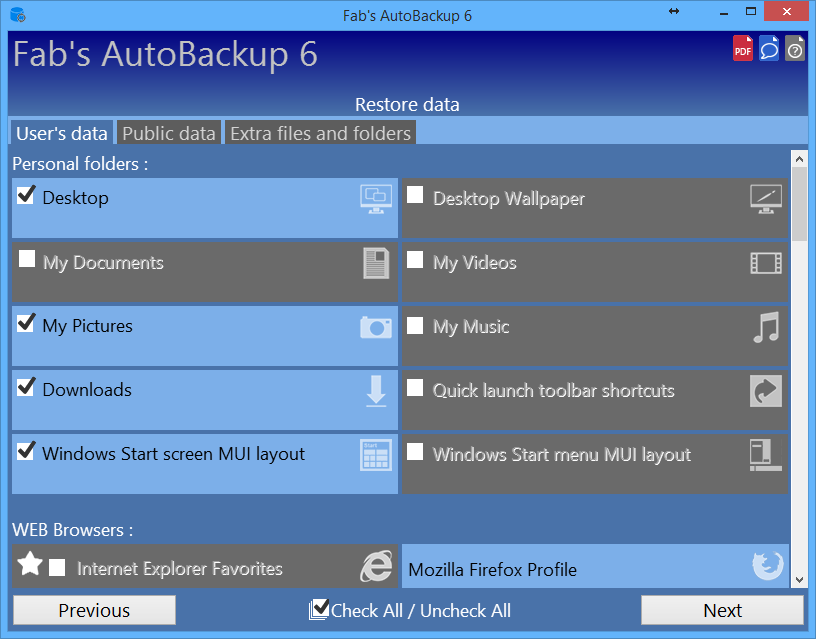
Task: Click the vertical scrollbar thumb
Action: pos(799,205)
